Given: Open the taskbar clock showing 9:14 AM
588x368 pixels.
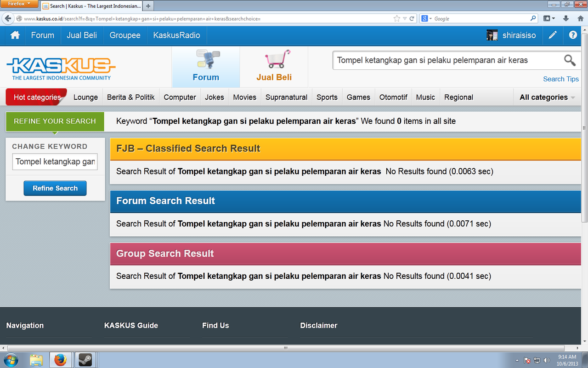Looking at the screenshot, I should click(x=567, y=360).
